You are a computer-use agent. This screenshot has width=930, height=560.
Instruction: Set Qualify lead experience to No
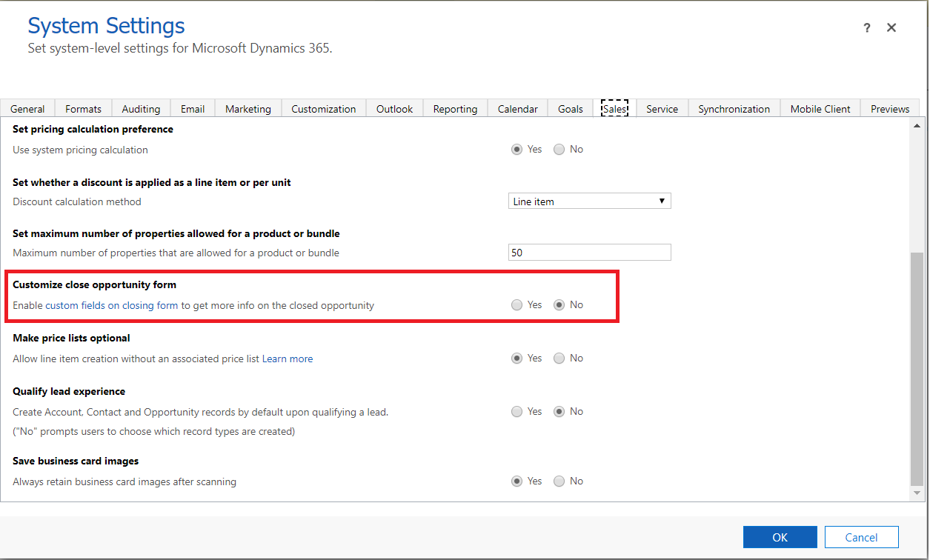[559, 412]
